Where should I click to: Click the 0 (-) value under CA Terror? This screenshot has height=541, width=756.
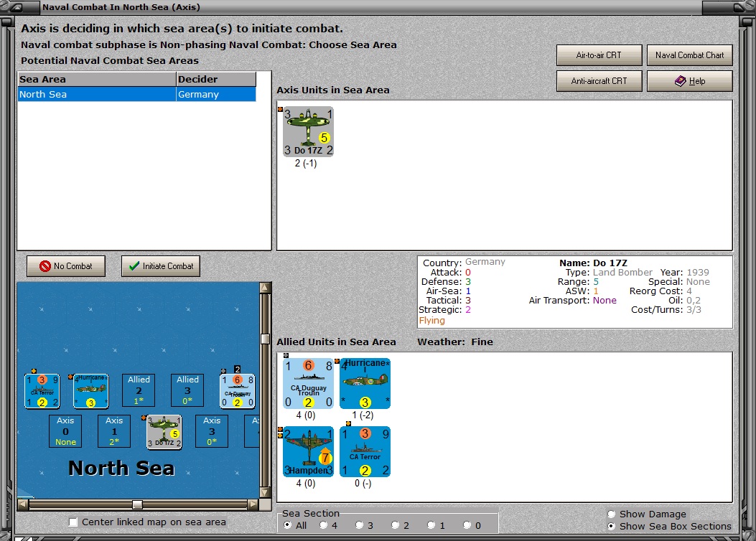click(x=363, y=484)
